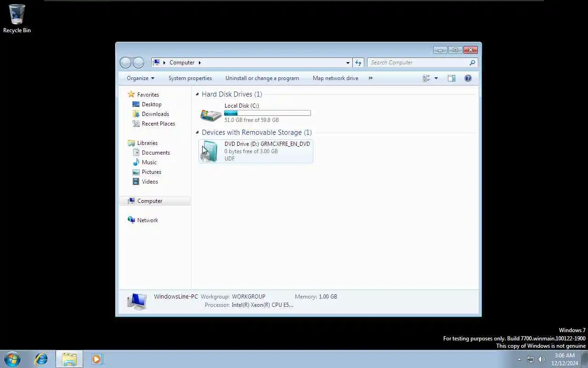Open the Recycle Bin desktop icon
Screen dimensions: 588x368
17,18
